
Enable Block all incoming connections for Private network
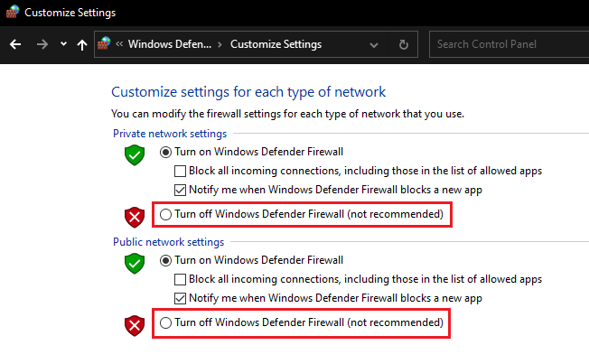coord(181,171)
